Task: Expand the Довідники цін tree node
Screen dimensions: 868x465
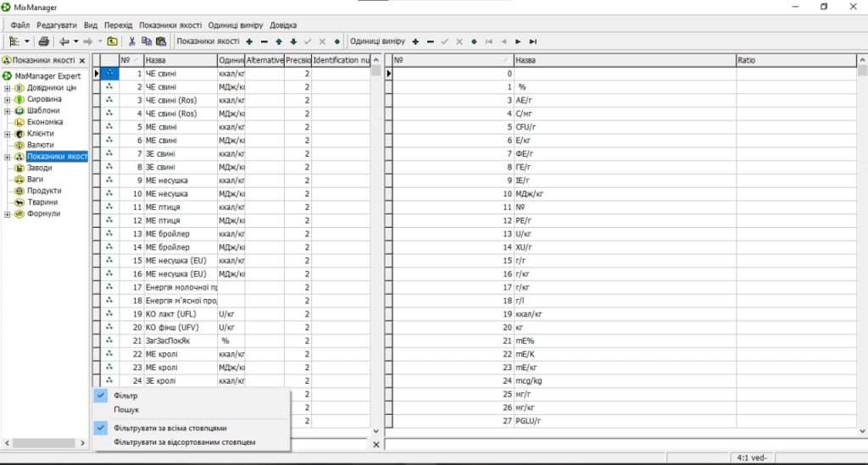Action: pos(7,88)
